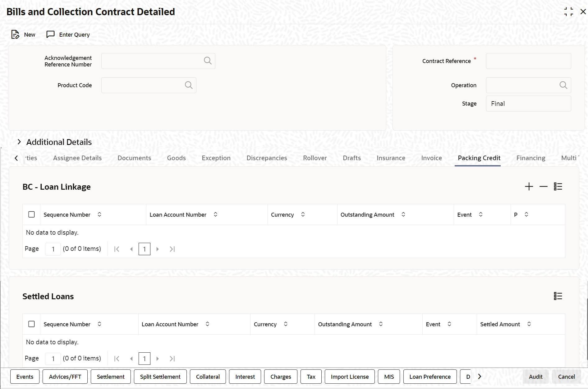Add row to BC - Loan Linkage

529,187
